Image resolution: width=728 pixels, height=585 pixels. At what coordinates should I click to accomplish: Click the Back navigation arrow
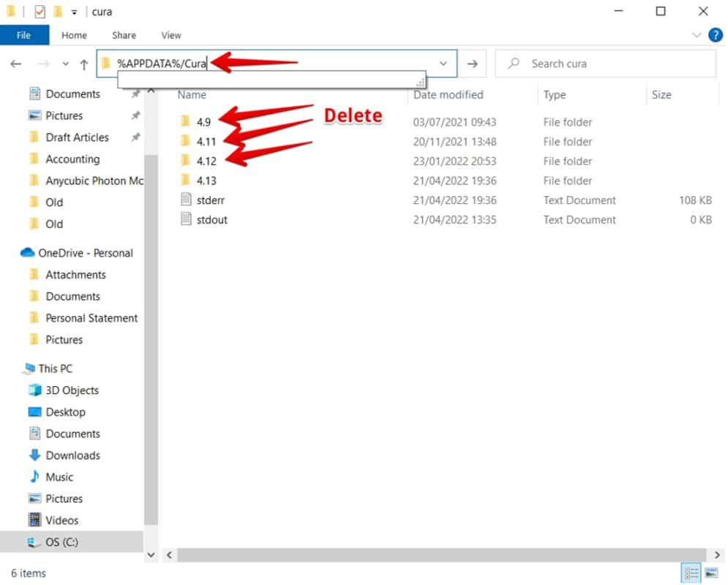pyautogui.click(x=16, y=64)
